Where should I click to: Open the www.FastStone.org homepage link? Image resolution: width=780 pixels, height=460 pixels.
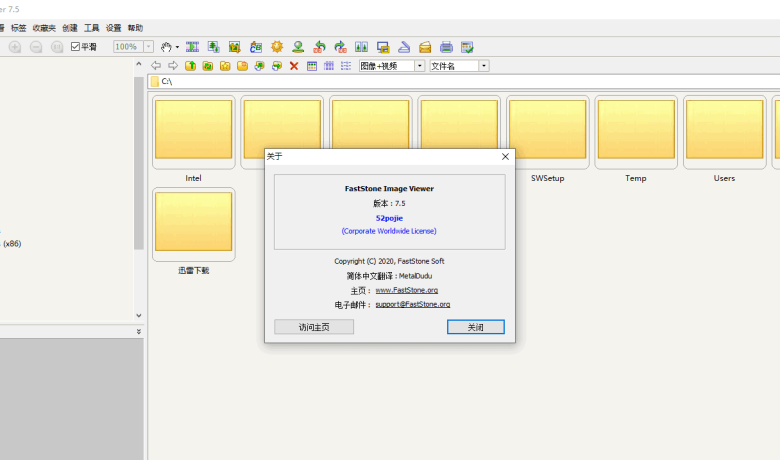(407, 290)
